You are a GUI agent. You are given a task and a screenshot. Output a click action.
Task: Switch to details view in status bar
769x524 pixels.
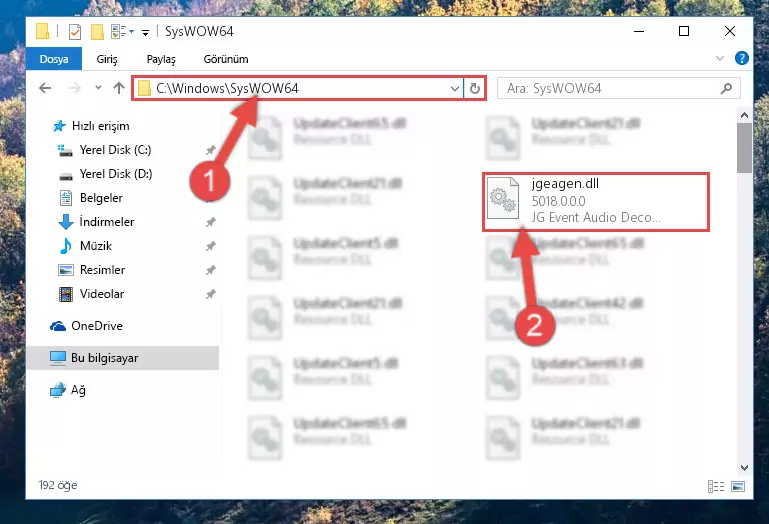716,486
